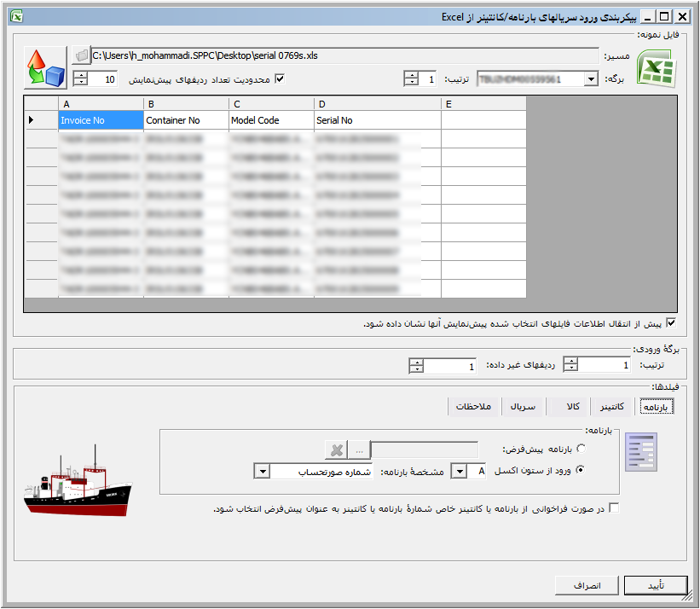Click the import shapes icon with arrows
Image resolution: width=700 pixels, height=609 pixels.
click(45, 68)
